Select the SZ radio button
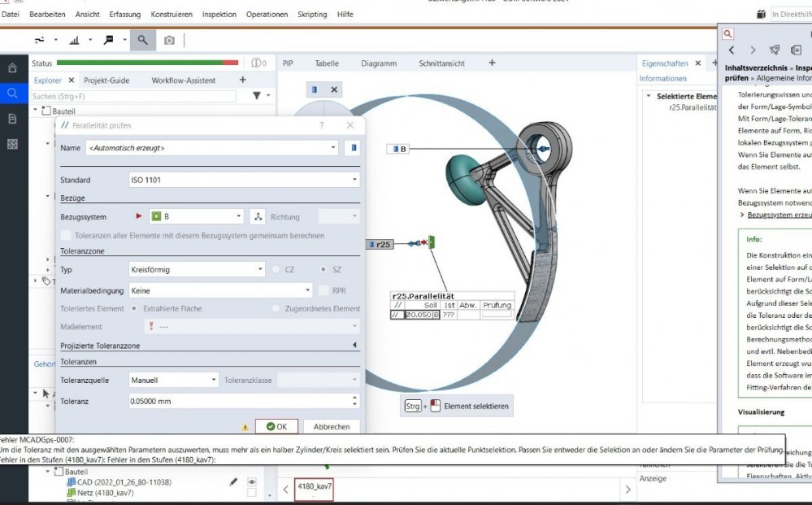 coord(324,269)
